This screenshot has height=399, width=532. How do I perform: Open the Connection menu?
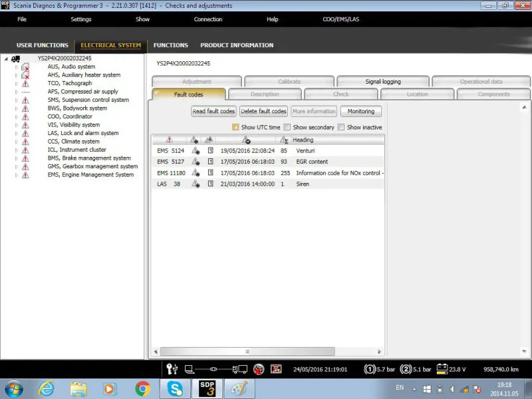(x=208, y=19)
